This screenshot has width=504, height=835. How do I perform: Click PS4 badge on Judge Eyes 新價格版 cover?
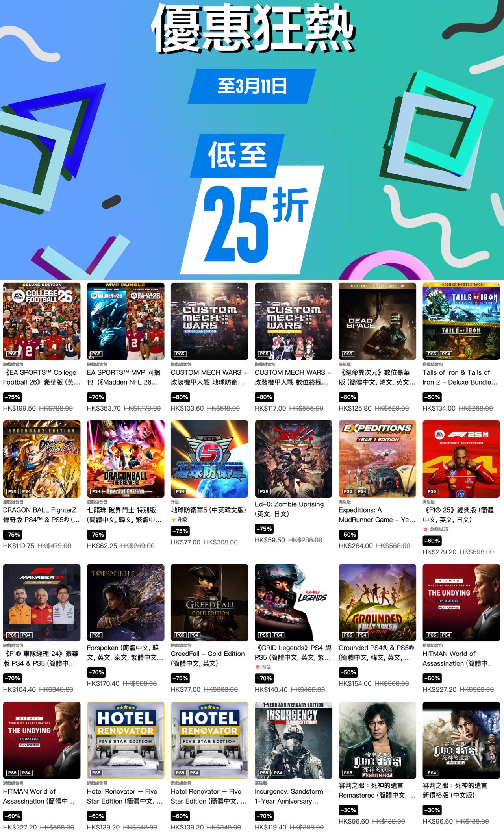point(432,773)
